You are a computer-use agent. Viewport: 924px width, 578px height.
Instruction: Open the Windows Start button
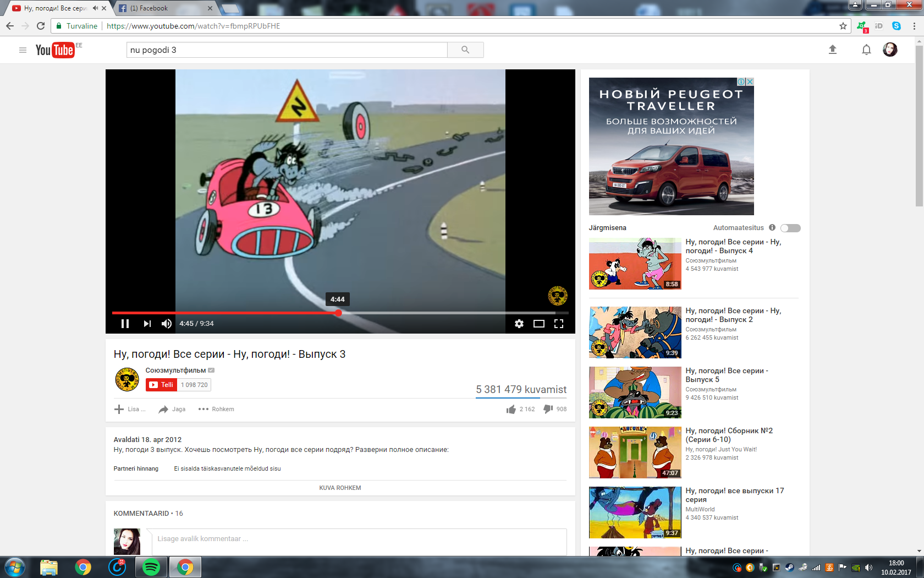[x=15, y=567]
